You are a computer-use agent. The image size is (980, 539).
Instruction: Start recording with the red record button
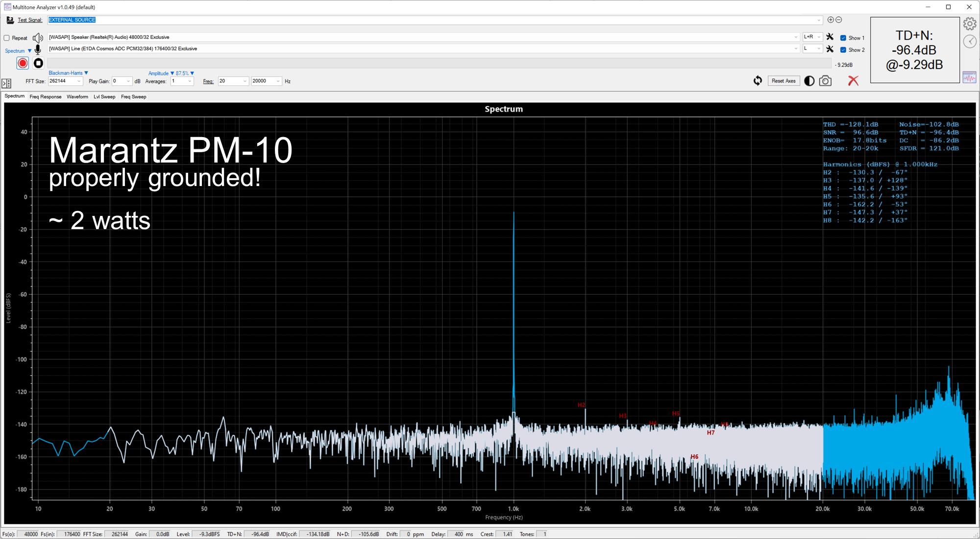[x=23, y=63]
